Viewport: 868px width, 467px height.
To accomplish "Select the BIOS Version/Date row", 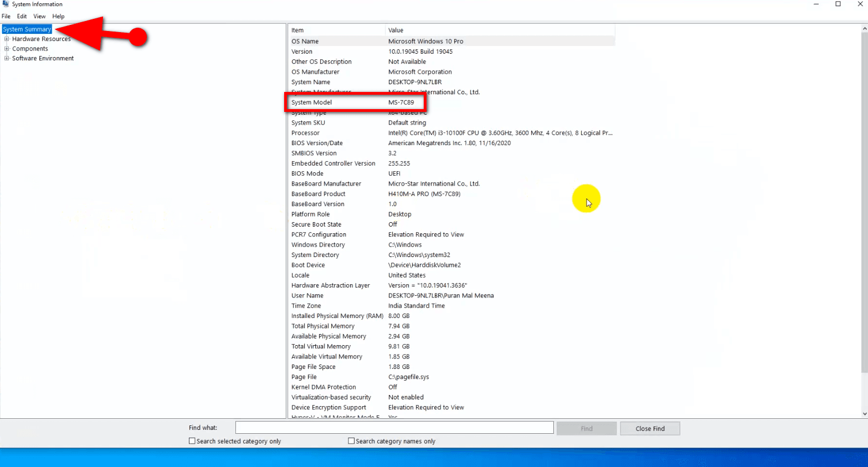I will (x=451, y=143).
